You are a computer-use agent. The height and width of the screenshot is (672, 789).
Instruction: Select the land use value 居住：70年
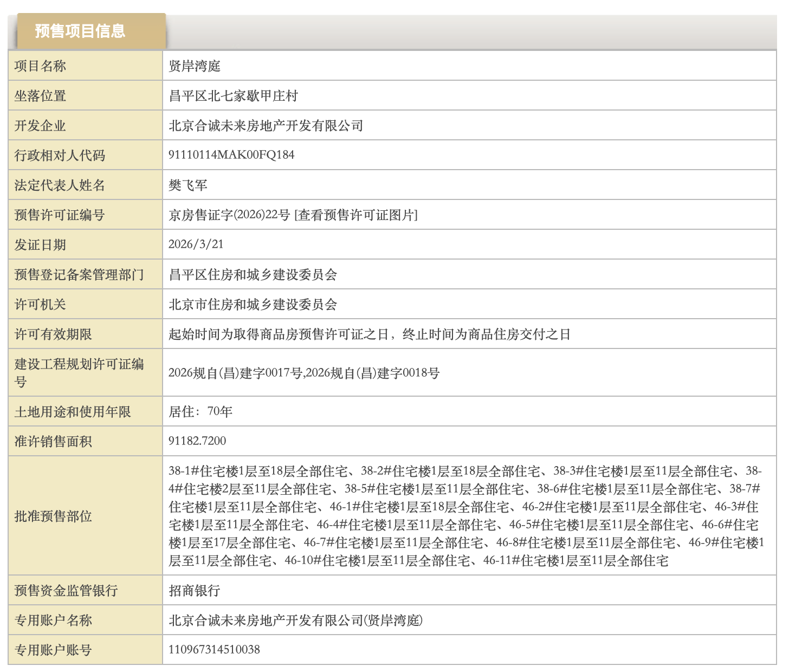pyautogui.click(x=201, y=412)
